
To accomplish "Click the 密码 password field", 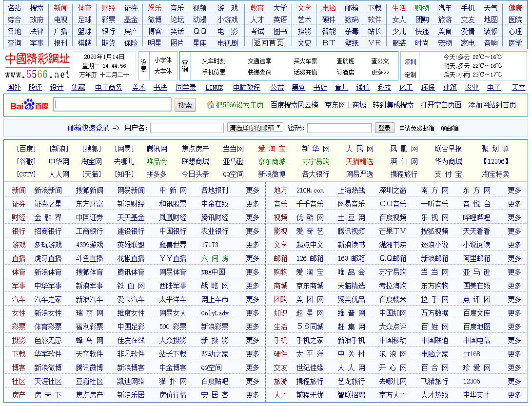I will 339,128.
